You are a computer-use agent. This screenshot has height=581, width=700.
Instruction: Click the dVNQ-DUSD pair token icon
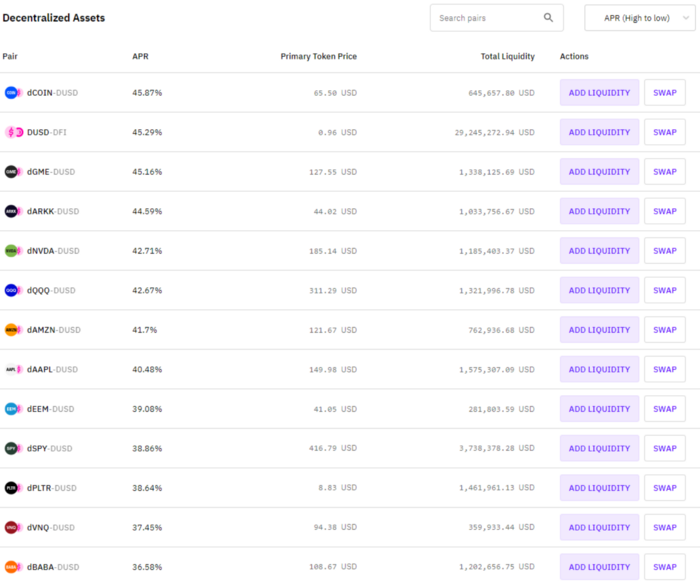[13, 527]
